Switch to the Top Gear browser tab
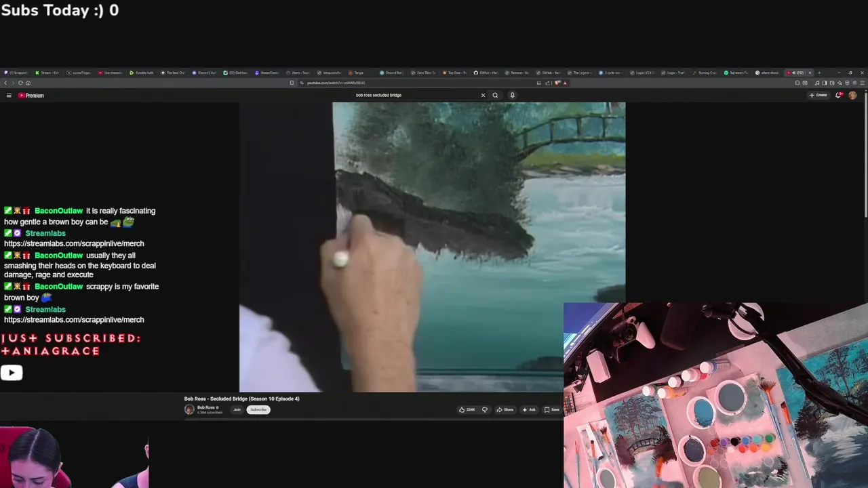The width and height of the screenshot is (868, 488). (x=456, y=73)
